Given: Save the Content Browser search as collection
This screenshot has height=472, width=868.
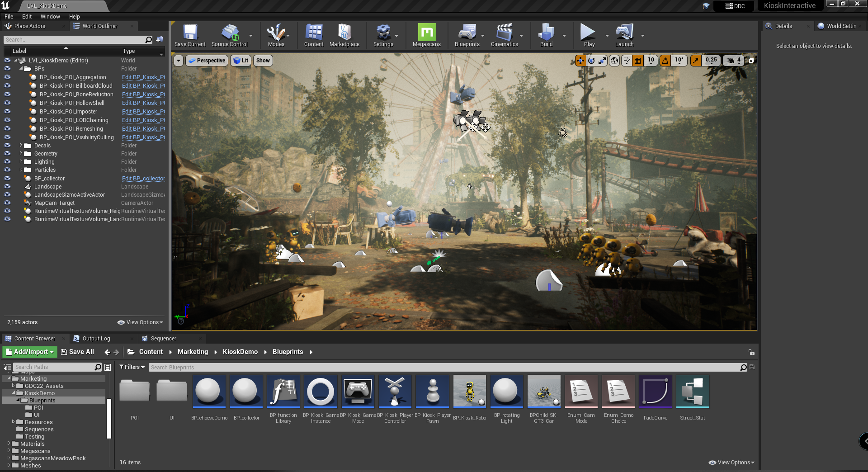Looking at the screenshot, I should (752, 367).
